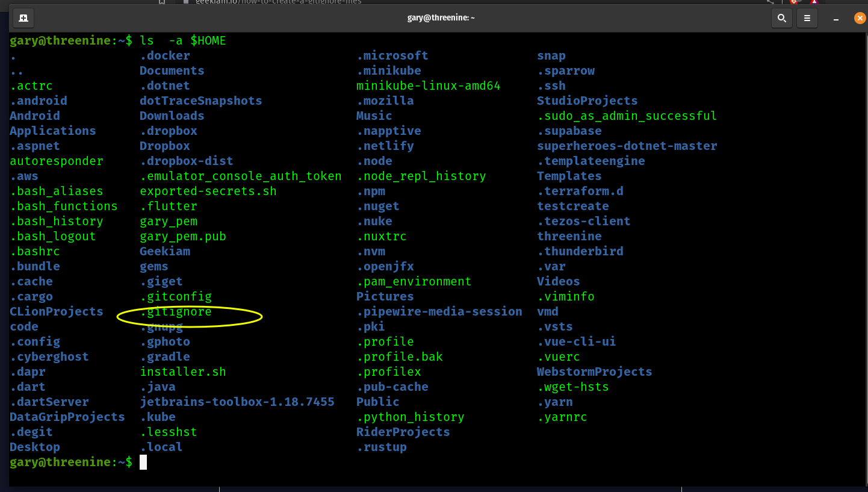Select the superheroes-dotnet-master directory
This screenshot has width=868, height=492.
pos(627,146)
